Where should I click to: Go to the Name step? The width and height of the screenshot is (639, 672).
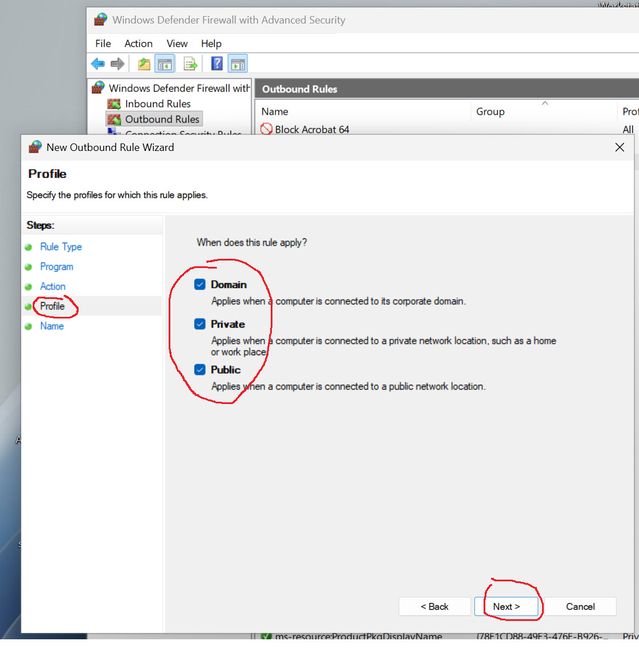tap(52, 326)
